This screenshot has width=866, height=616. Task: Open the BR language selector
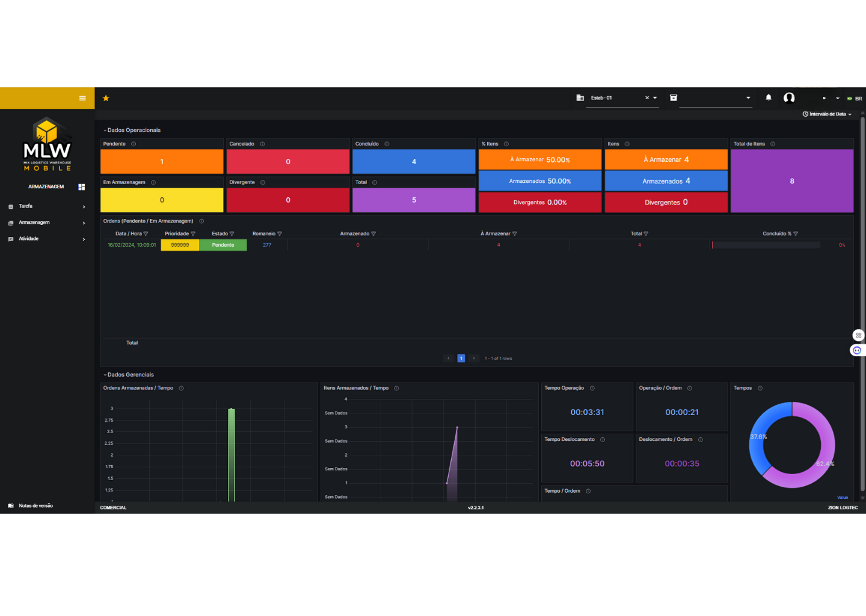click(855, 99)
